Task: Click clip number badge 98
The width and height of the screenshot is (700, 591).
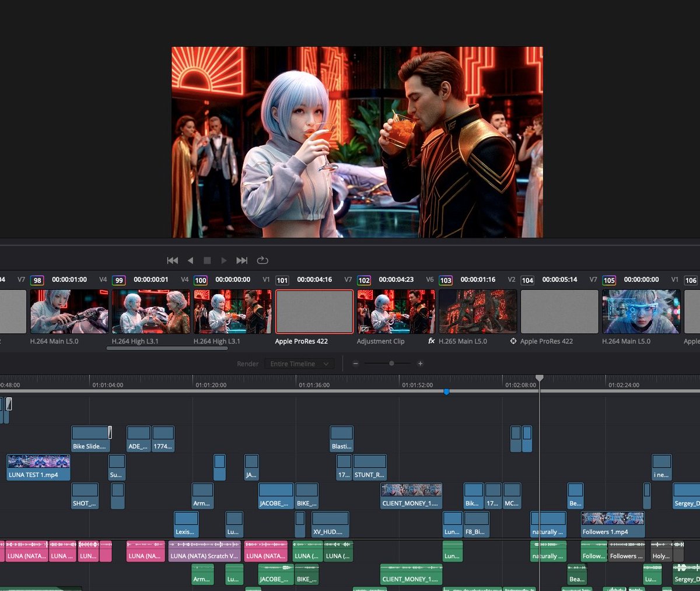Action: [x=37, y=280]
